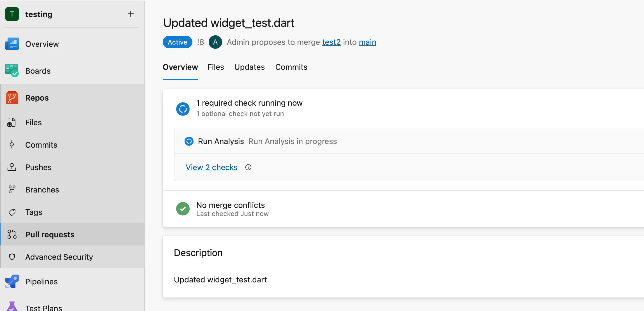Expand the View 2 checks section
This screenshot has height=311, width=644.
[x=211, y=167]
